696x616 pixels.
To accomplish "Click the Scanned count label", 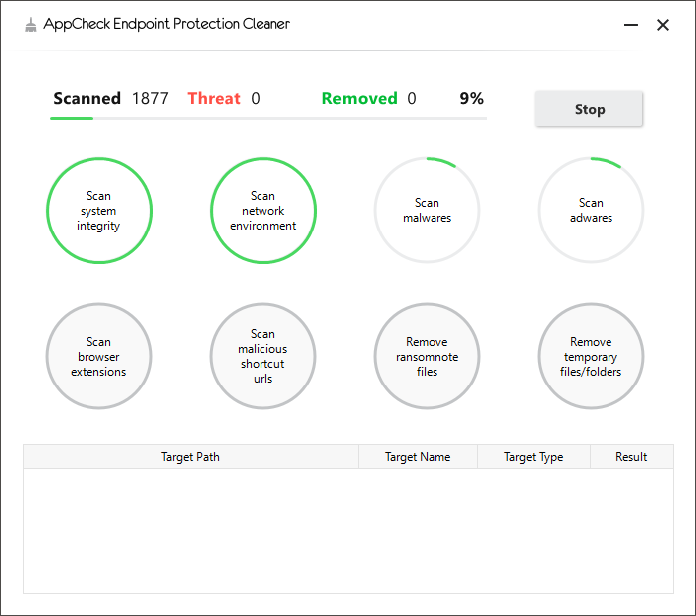I will coord(87,98).
